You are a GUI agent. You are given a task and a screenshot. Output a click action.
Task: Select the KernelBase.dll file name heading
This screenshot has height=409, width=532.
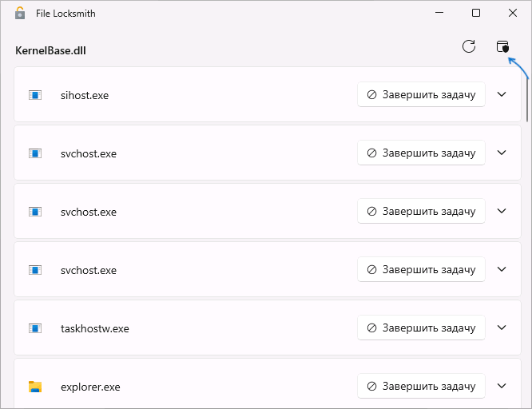coord(50,50)
